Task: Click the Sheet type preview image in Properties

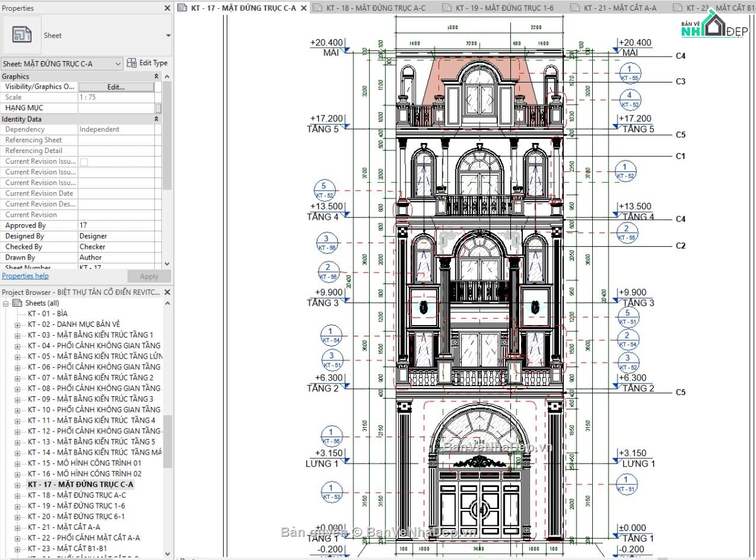Action: click(x=23, y=35)
